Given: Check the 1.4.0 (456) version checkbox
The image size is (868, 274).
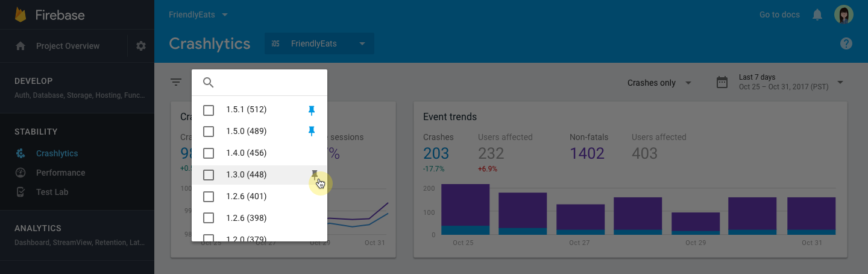Looking at the screenshot, I should (x=209, y=153).
